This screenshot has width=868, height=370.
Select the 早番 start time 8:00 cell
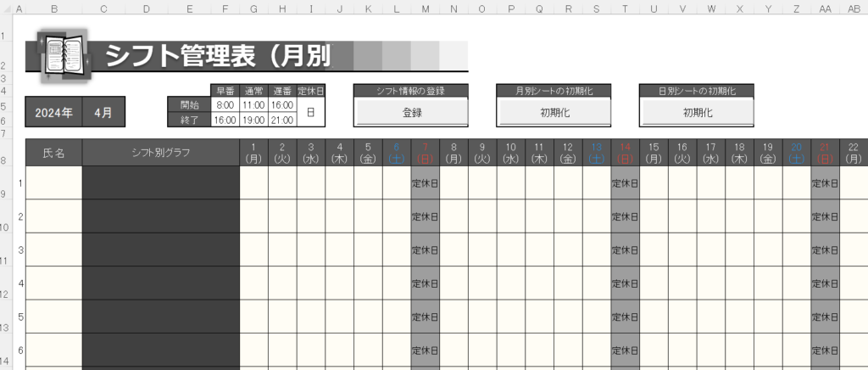tap(225, 105)
